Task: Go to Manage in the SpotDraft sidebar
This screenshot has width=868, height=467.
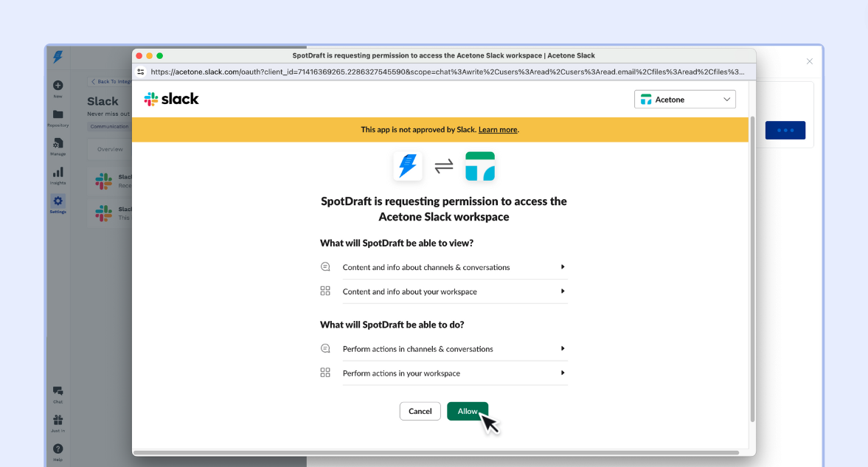Action: click(58, 146)
